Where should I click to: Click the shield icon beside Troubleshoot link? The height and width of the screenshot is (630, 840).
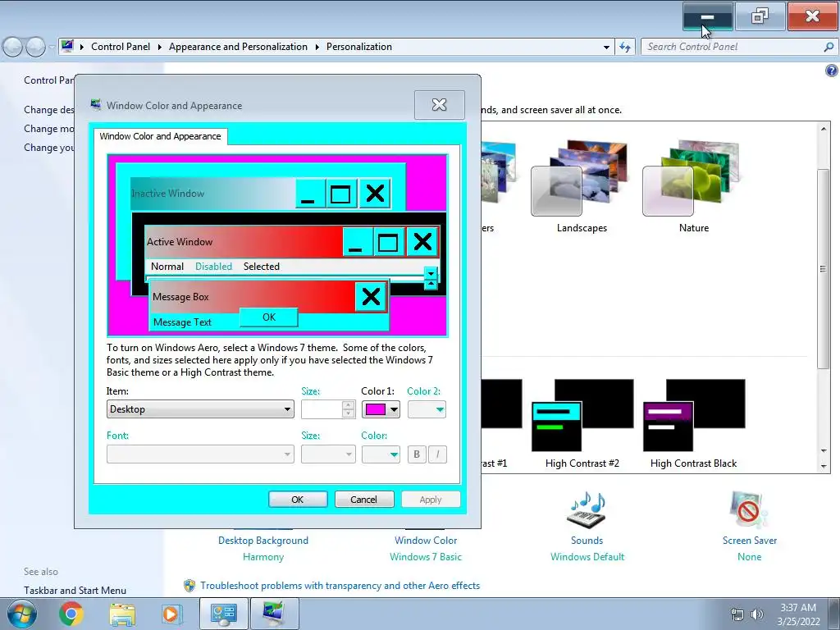coord(189,586)
